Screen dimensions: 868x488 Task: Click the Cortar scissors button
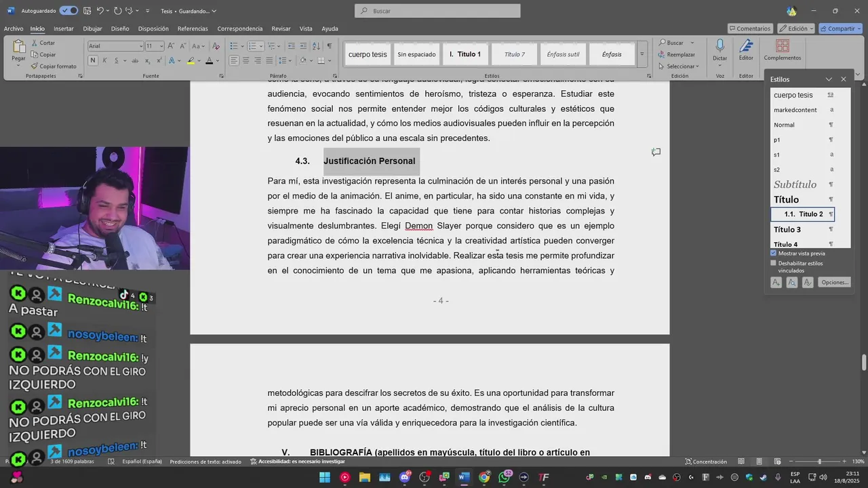click(43, 43)
